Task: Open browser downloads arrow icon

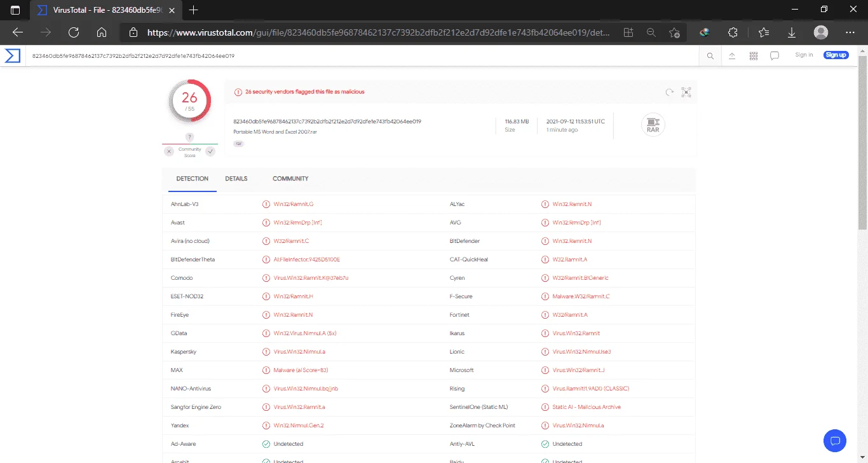Action: pos(792,32)
